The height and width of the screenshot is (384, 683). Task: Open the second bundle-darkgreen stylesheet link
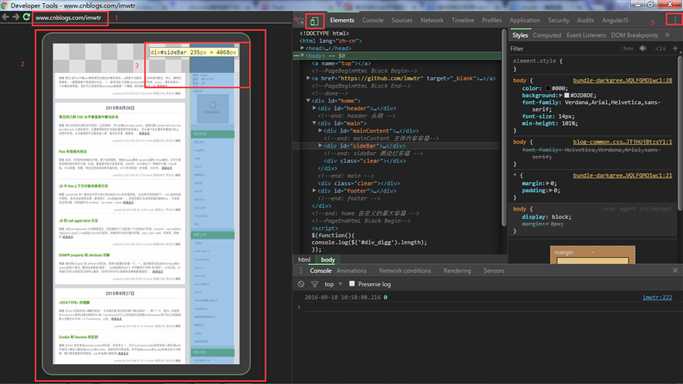[622, 175]
